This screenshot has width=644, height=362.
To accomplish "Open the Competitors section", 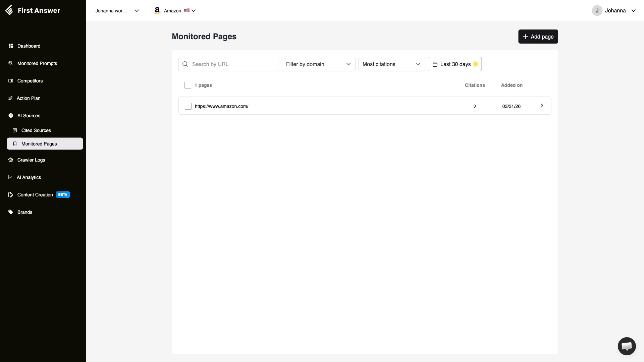I will pos(30,81).
